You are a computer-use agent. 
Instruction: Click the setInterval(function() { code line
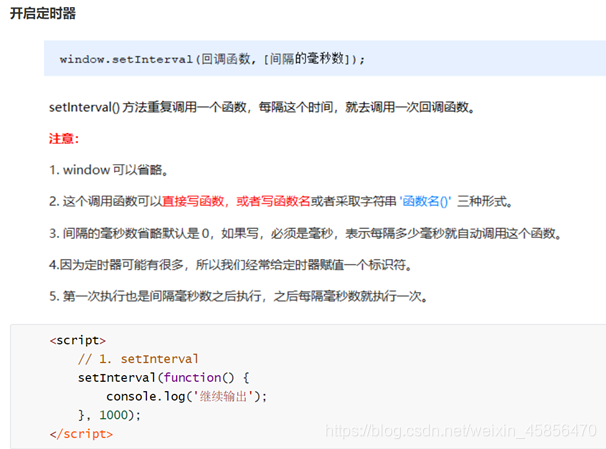(x=164, y=378)
